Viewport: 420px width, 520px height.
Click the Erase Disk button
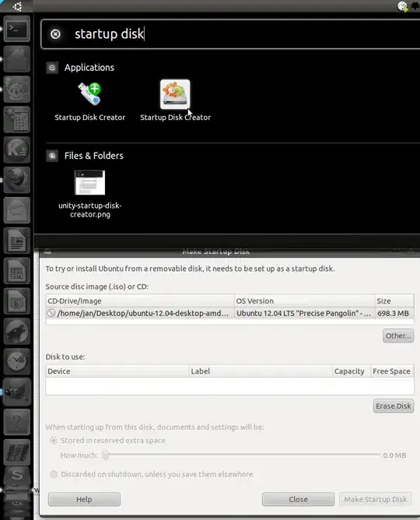[394, 406]
